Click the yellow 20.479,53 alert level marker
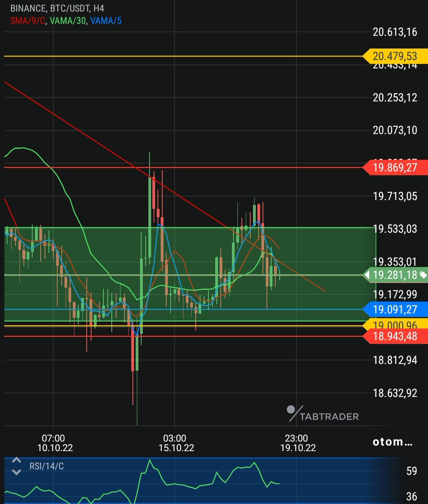The height and width of the screenshot is (504, 428). coord(395,57)
